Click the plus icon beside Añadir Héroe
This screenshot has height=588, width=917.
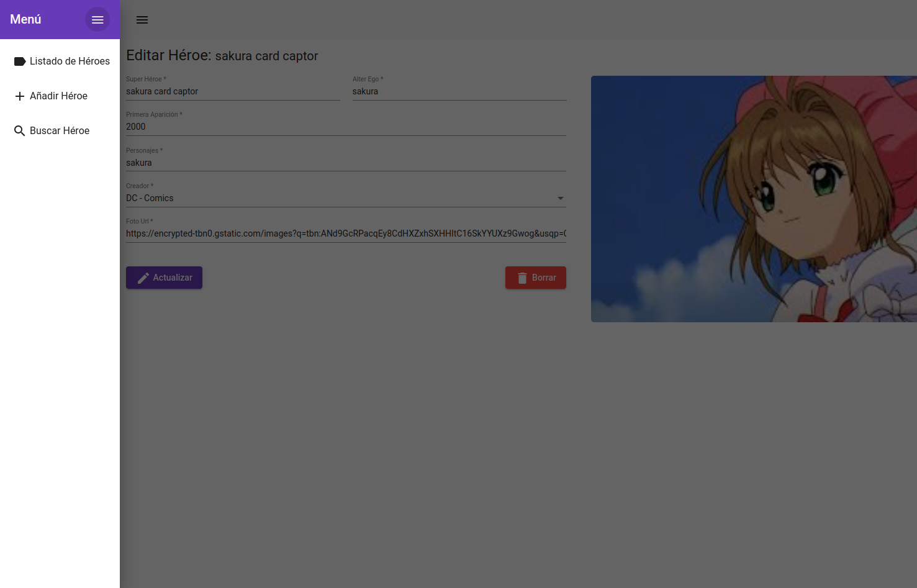click(x=20, y=96)
